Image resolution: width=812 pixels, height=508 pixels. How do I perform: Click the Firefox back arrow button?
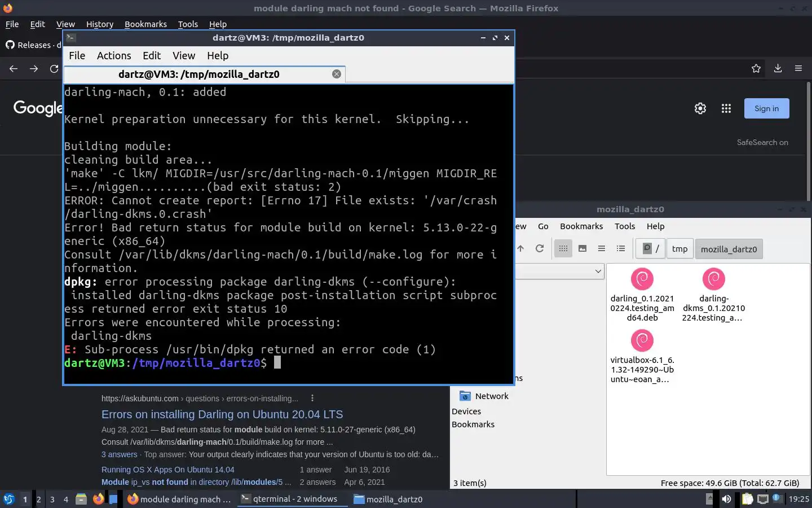14,68
